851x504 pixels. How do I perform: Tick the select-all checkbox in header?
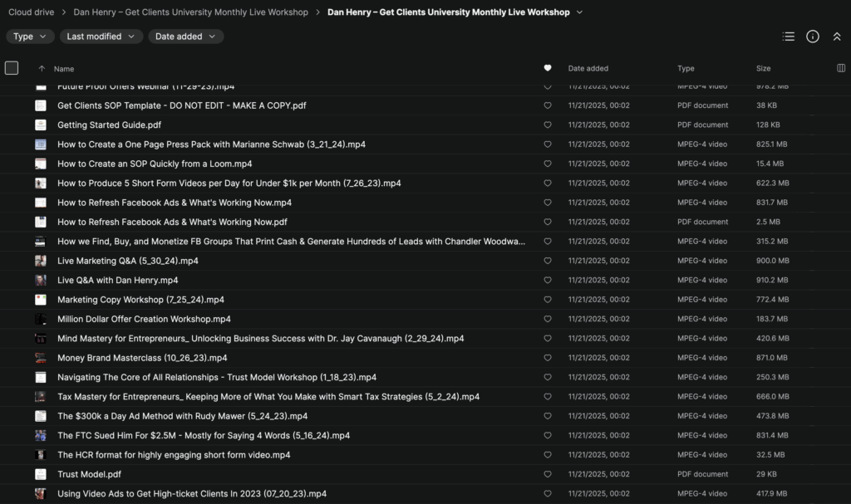[12, 68]
